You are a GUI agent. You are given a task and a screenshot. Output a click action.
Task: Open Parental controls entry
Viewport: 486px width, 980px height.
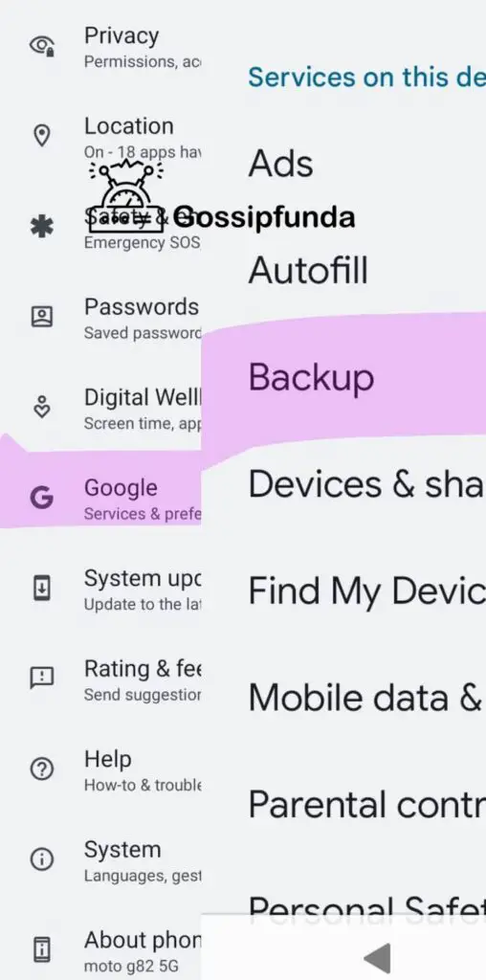pyautogui.click(x=366, y=804)
